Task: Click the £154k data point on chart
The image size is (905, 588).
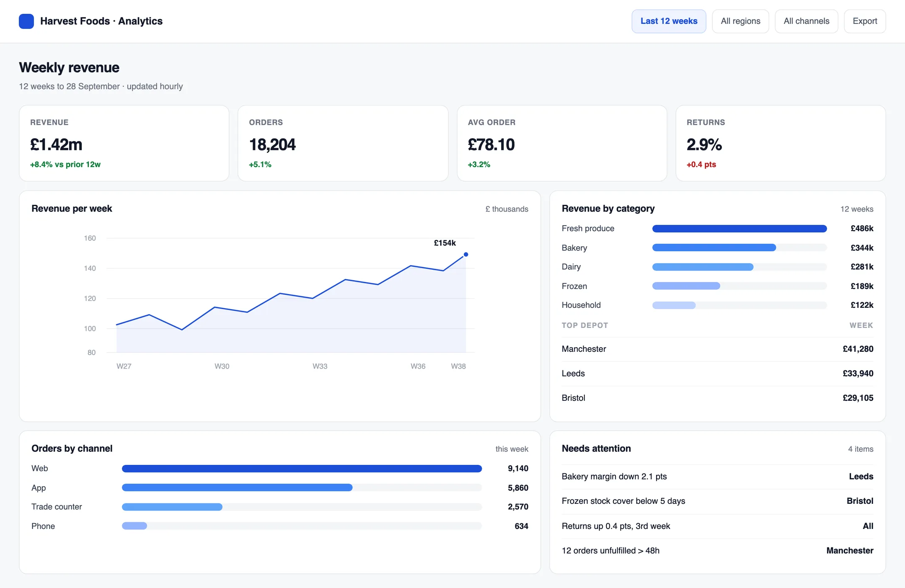Action: (465, 255)
